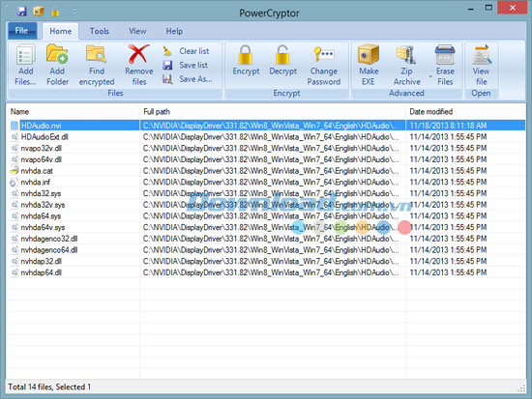Viewport: 532px width, 399px height.
Task: Select the nvhdagenco64.dll file
Action: pyautogui.click(x=49, y=250)
